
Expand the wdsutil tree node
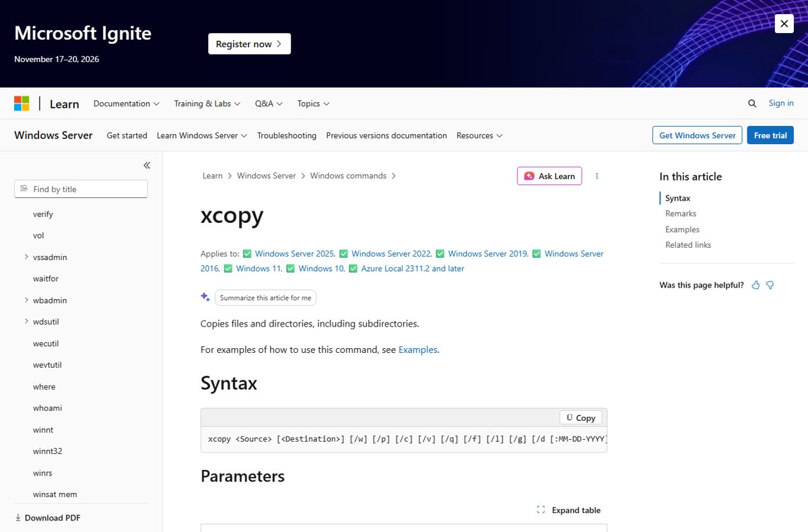point(26,322)
